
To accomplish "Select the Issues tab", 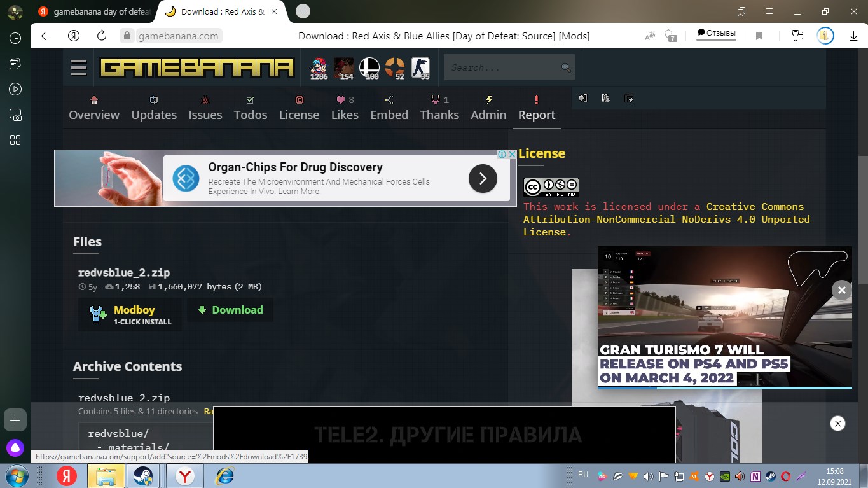I will 205,108.
